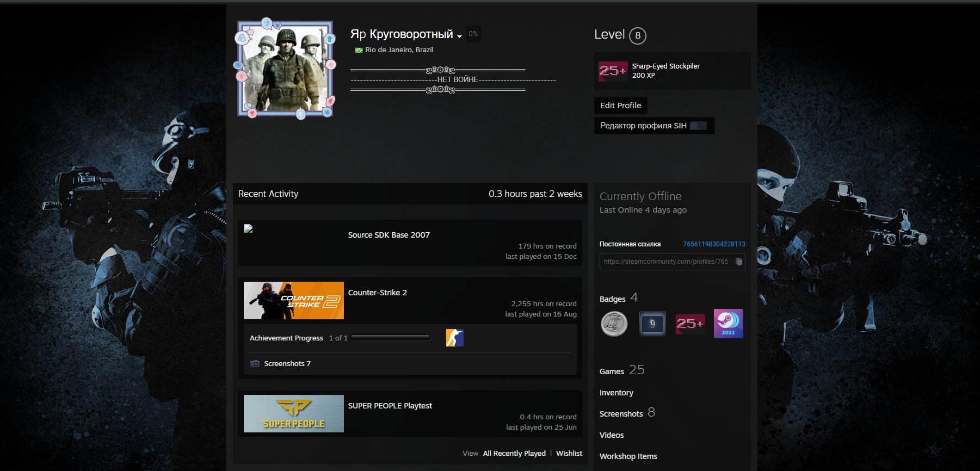Open the SUPER PEOPLE Playtest game thumbnail
The width and height of the screenshot is (980, 471).
293,414
